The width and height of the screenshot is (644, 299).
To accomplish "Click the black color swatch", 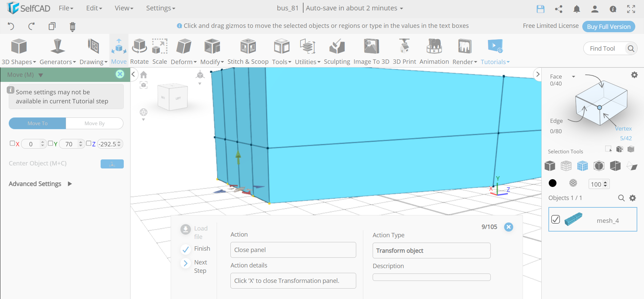I will pyautogui.click(x=552, y=183).
